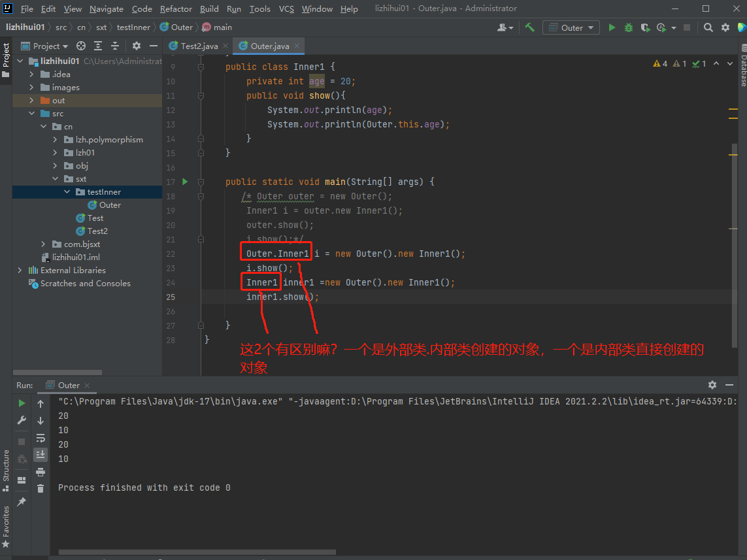This screenshot has width=747, height=560.
Task: Collapse the testInner package
Action: (67, 192)
